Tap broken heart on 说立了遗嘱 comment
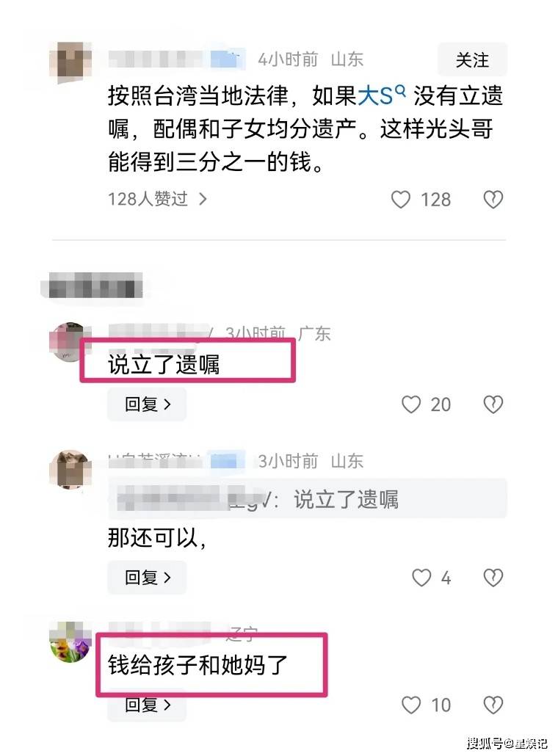The image size is (558, 756). [x=493, y=404]
